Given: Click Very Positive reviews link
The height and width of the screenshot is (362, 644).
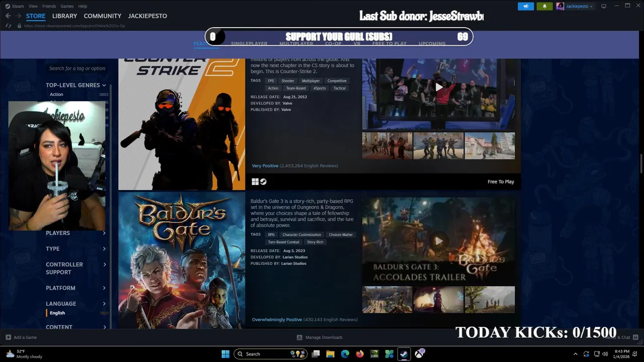Looking at the screenshot, I should (x=265, y=165).
